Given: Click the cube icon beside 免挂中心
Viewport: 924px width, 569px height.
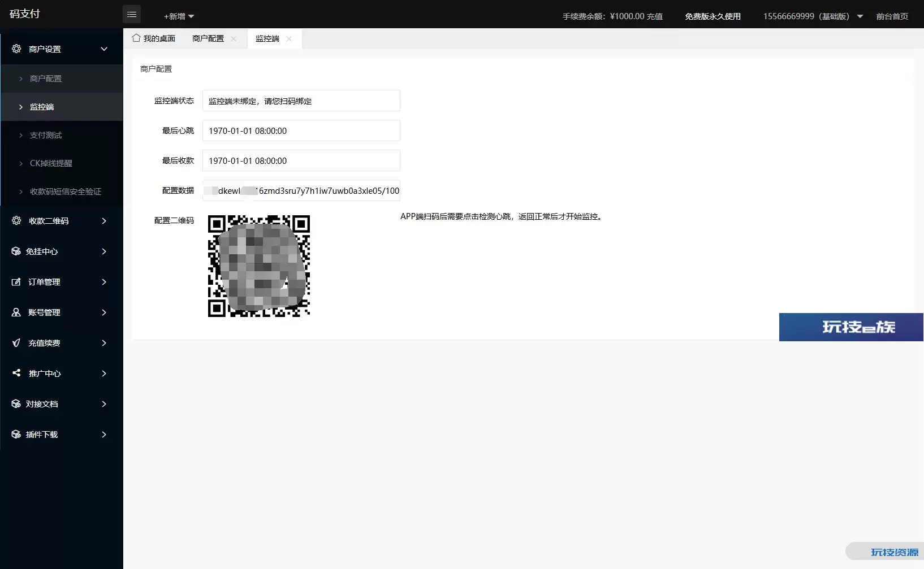Looking at the screenshot, I should point(16,251).
